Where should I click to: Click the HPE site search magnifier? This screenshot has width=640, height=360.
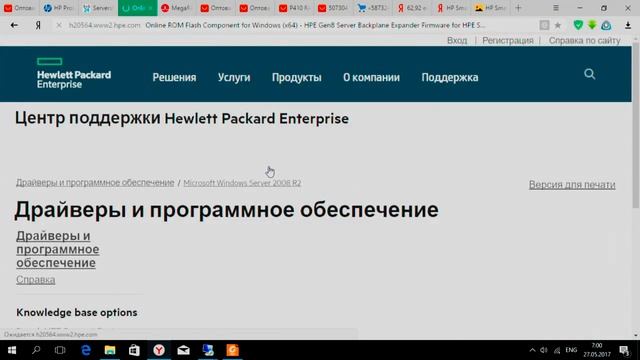pos(589,74)
